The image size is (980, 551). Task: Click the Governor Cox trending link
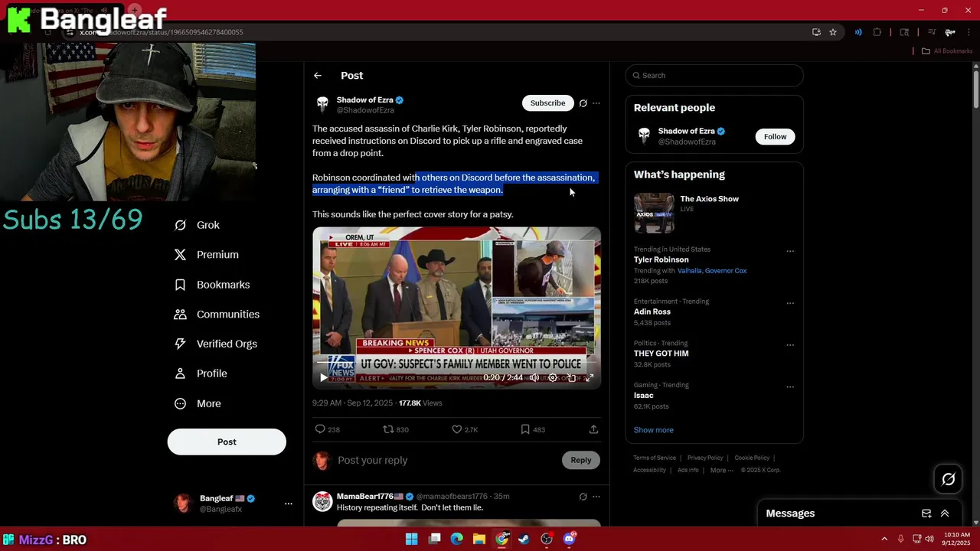pos(726,271)
